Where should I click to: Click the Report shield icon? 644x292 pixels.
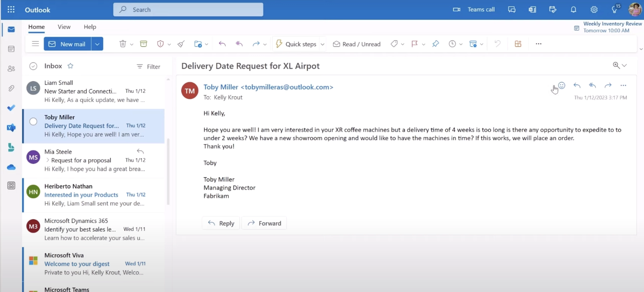(160, 44)
